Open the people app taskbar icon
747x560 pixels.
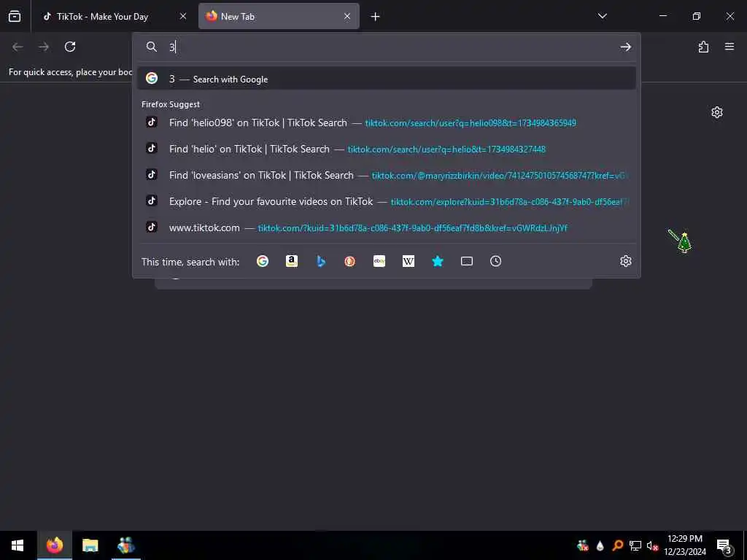tap(126, 545)
